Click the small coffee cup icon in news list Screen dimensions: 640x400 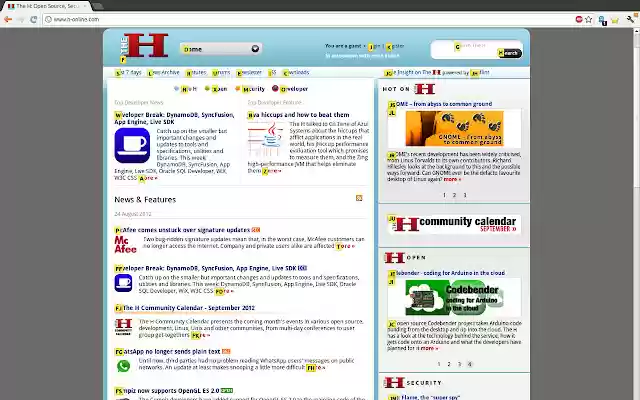[x=123, y=283]
